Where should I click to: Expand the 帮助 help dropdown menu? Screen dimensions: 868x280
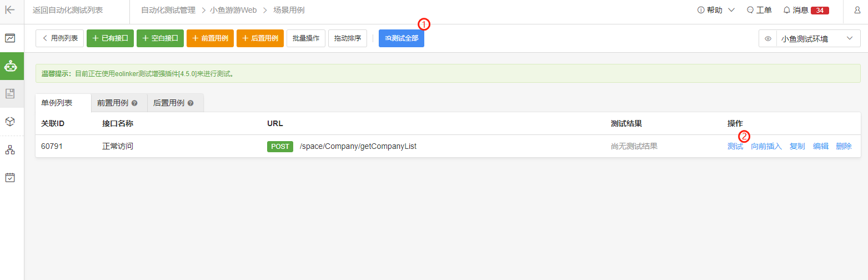[x=716, y=10]
